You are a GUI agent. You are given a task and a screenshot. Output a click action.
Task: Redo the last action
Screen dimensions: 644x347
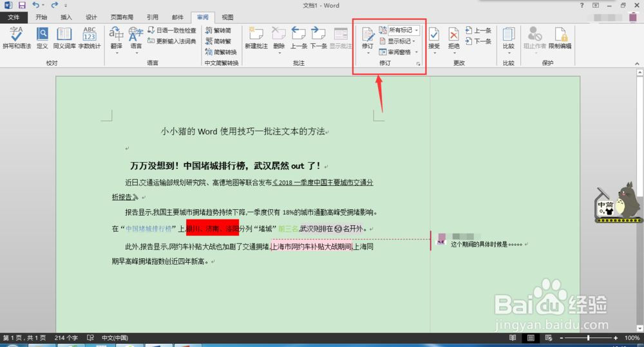[55, 5]
